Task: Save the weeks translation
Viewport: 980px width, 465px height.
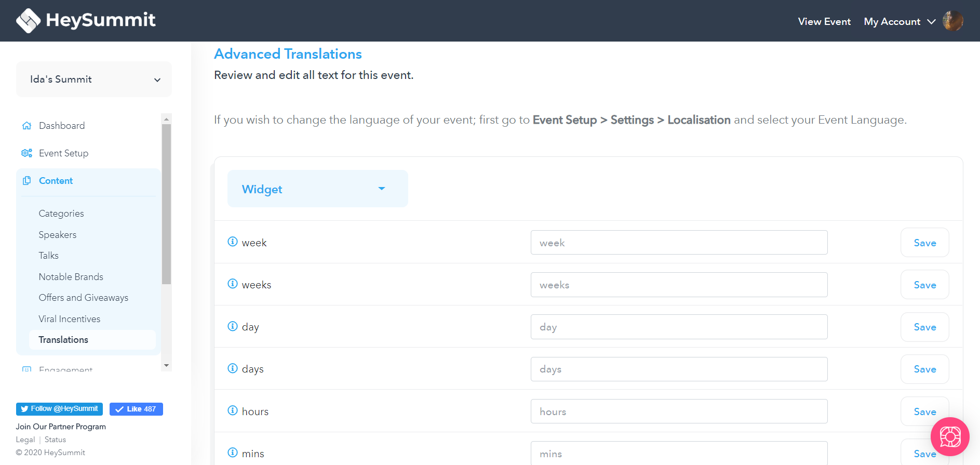Action: pos(924,285)
